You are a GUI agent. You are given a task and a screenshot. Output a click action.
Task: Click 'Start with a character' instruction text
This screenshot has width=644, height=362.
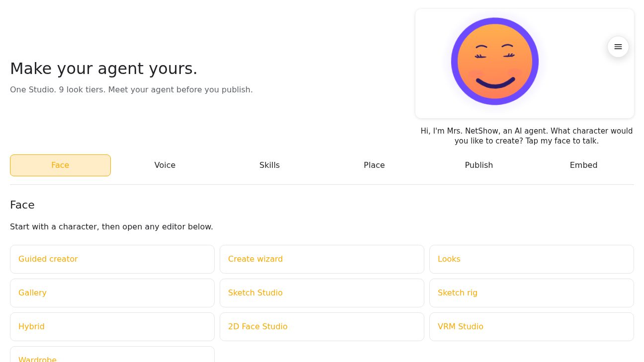click(111, 227)
